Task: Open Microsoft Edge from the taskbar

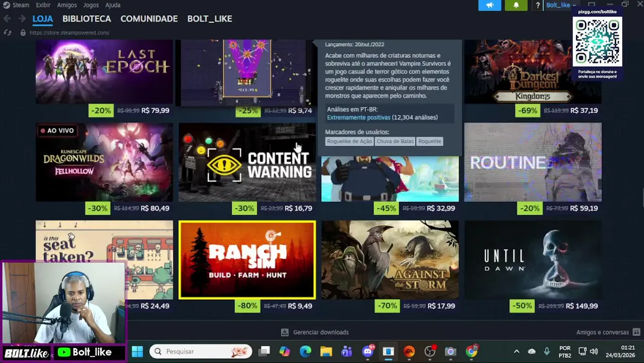Action: tap(305, 351)
